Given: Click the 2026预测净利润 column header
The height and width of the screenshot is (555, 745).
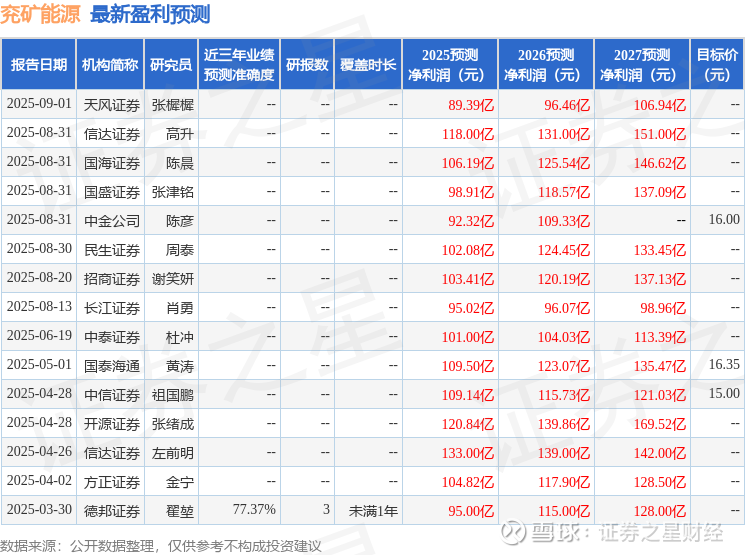Looking at the screenshot, I should point(546,65).
